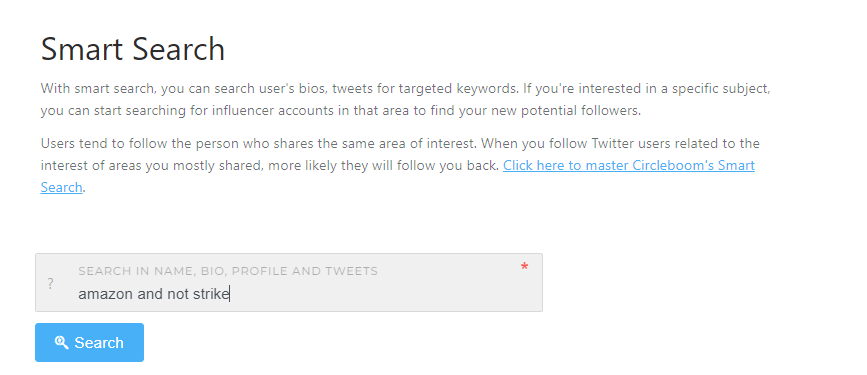Image resolution: width=867 pixels, height=375 pixels.
Task: Start the search with the Search button
Action: click(90, 343)
